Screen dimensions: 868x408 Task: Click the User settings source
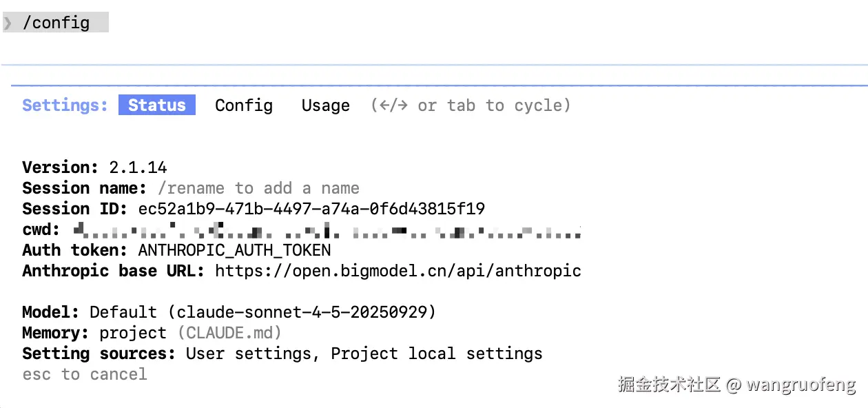(254, 354)
